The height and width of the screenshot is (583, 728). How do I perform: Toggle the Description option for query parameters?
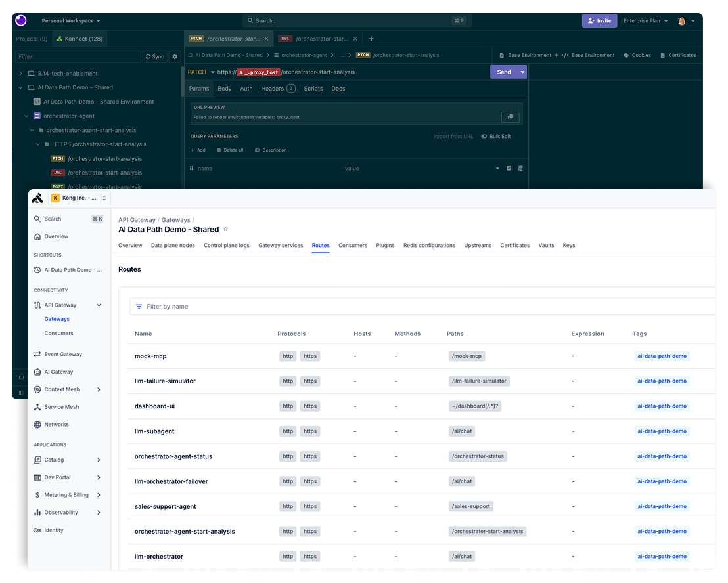[x=271, y=150]
